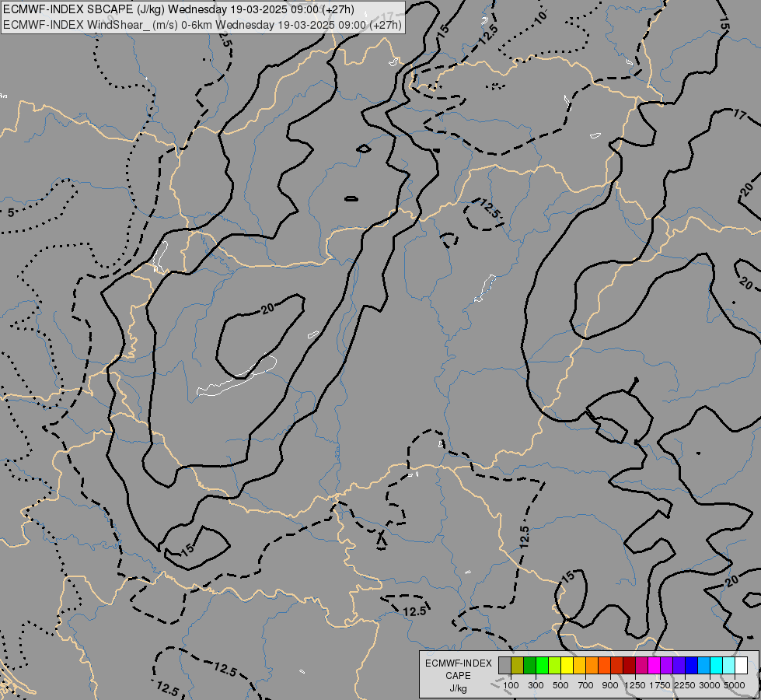Click the 700 tick label in legend

pyautogui.click(x=586, y=685)
